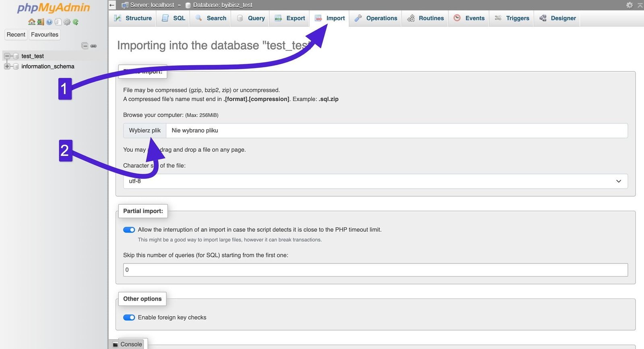Open the utf-8 character set dropdown
The height and width of the screenshot is (349, 644).
[x=375, y=181]
